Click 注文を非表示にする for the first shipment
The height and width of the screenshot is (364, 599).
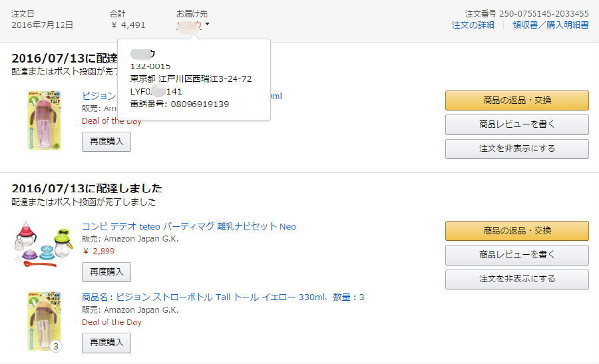pos(516,148)
